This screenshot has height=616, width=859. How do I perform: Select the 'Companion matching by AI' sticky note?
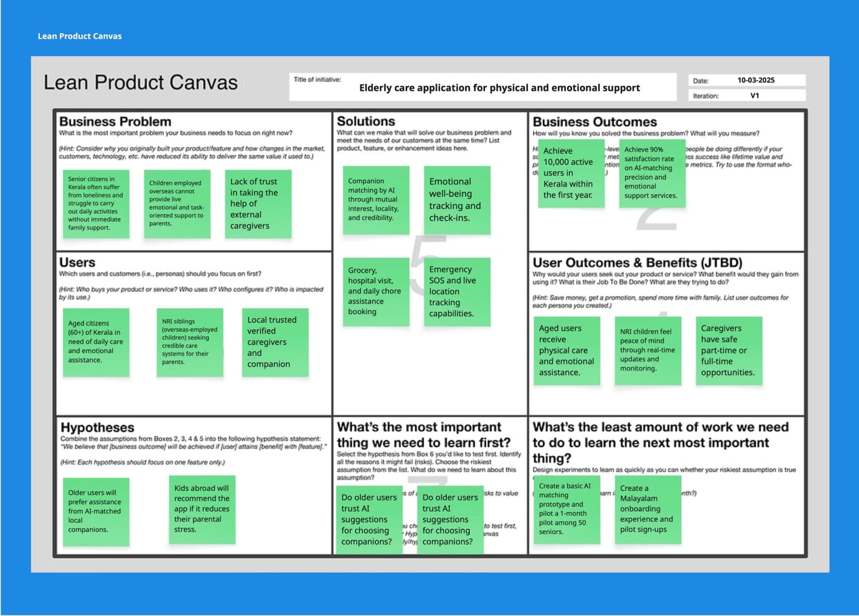(375, 200)
